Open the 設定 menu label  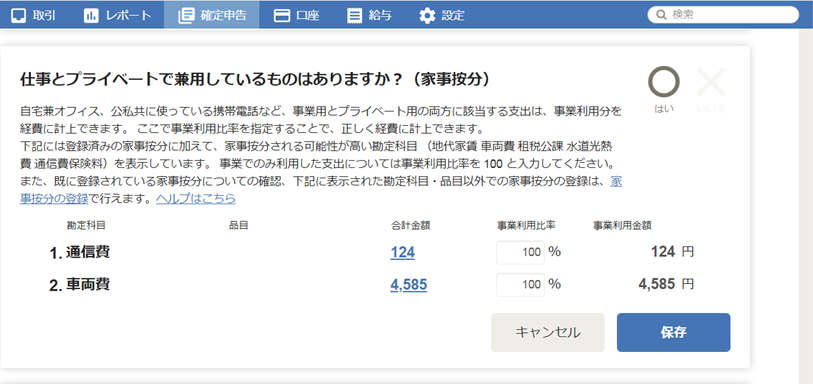pos(453,15)
